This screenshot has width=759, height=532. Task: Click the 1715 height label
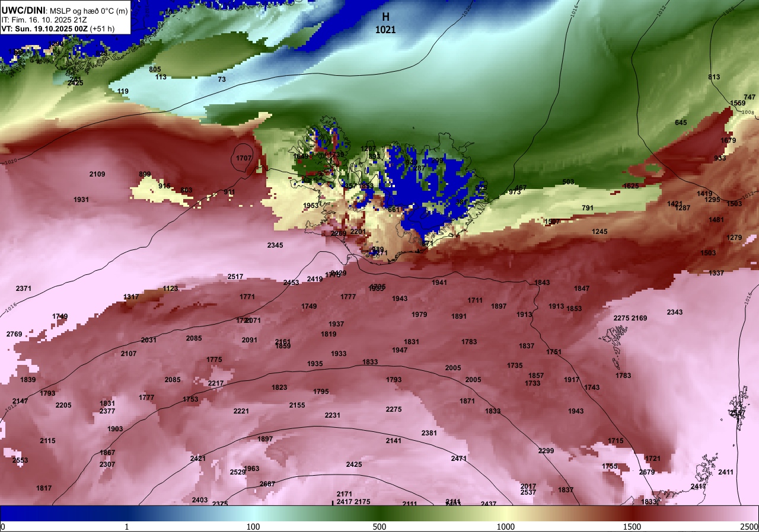616,441
